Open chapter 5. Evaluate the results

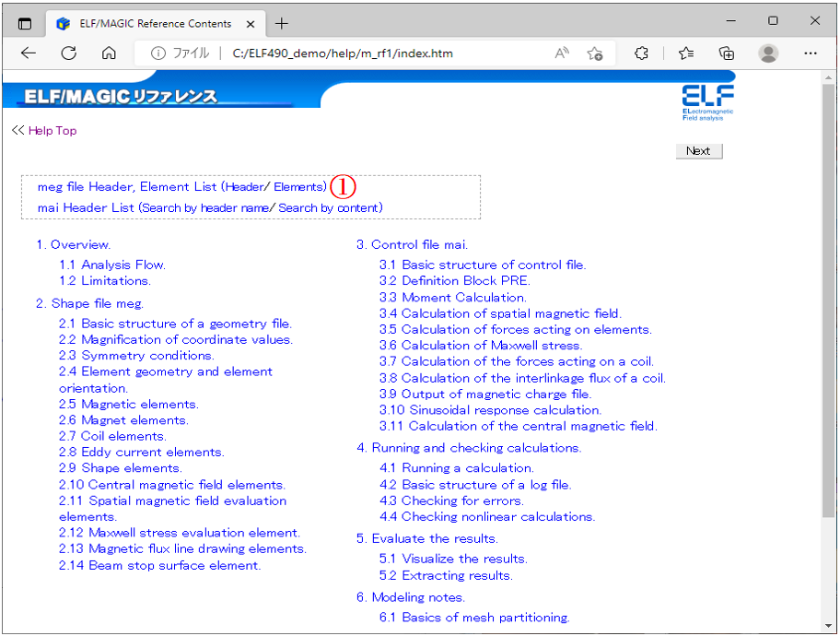[x=427, y=539]
